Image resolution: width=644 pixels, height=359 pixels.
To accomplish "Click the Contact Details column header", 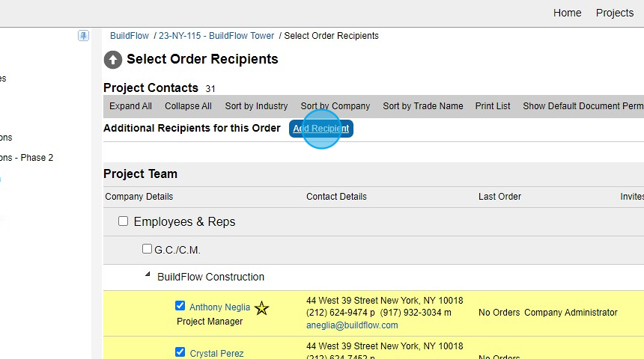I will (336, 197).
